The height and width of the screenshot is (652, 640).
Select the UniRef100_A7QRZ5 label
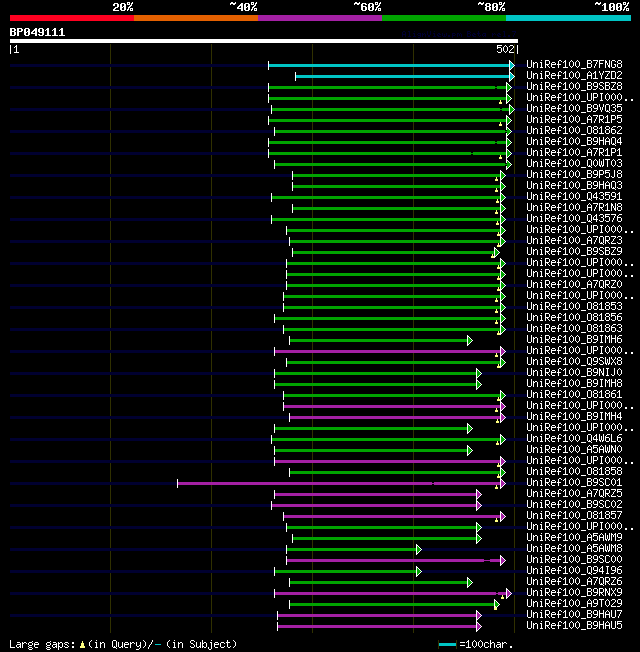tap(574, 494)
